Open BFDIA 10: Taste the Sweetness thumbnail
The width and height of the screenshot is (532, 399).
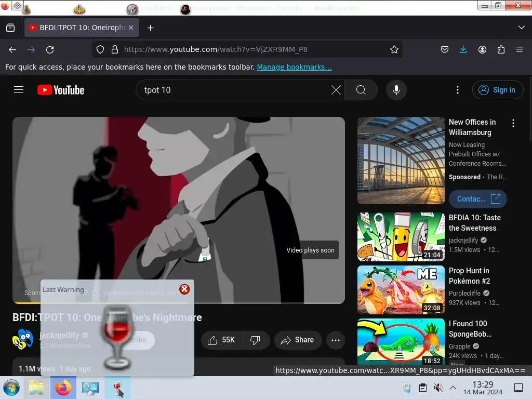[x=401, y=237]
